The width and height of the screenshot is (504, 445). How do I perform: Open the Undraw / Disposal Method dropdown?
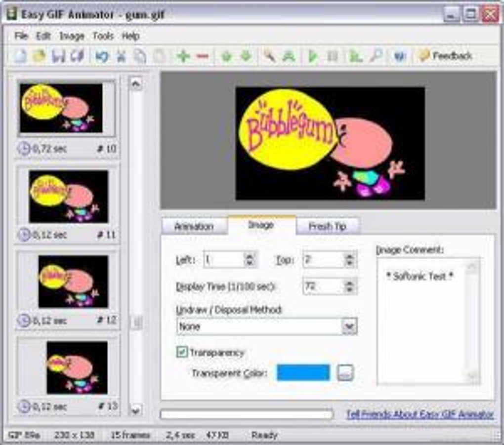pos(267,326)
